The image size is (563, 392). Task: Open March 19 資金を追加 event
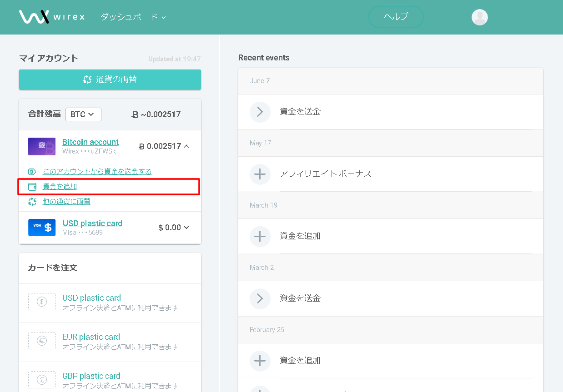(391, 236)
